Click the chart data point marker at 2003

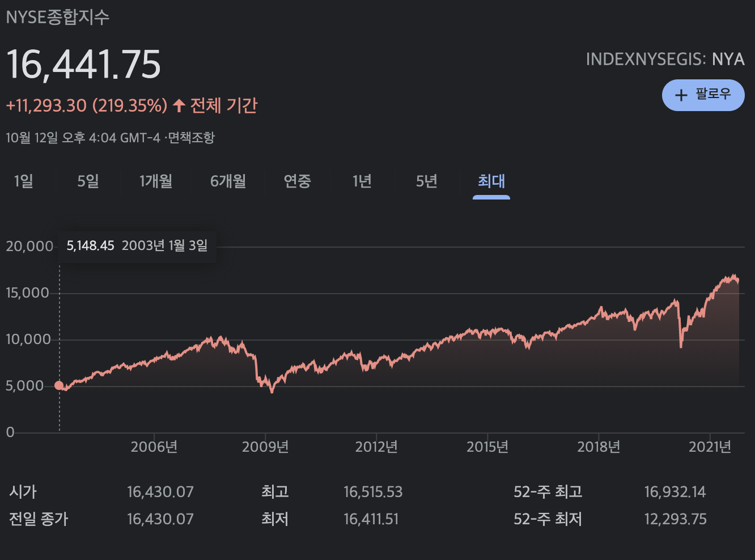click(x=59, y=385)
